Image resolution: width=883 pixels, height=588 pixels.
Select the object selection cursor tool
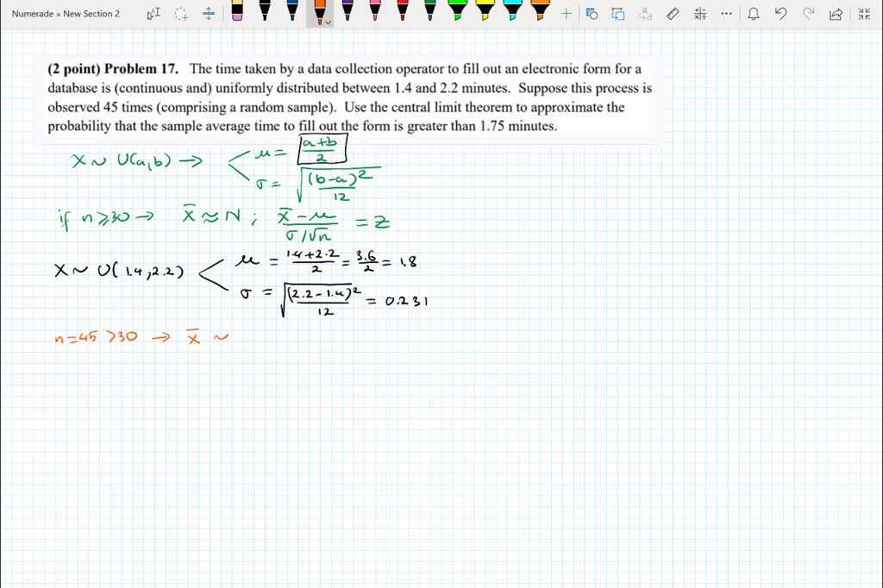click(153, 14)
